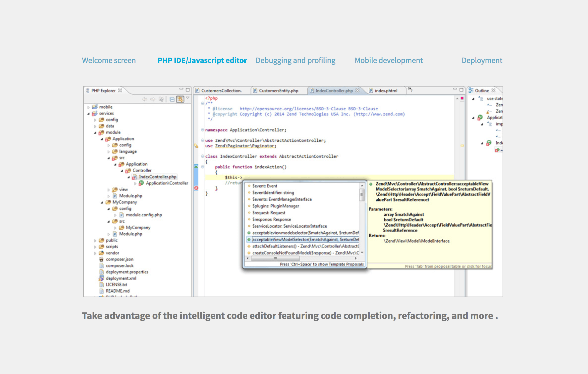Image resolution: width=588 pixels, height=374 pixels.
Task: Toggle fold on the namespace line
Action: [x=203, y=130]
